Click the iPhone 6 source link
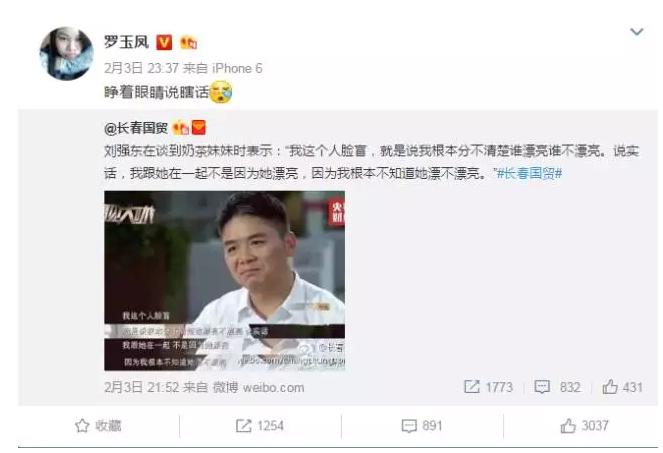This screenshot has height=453, width=663. point(237,68)
